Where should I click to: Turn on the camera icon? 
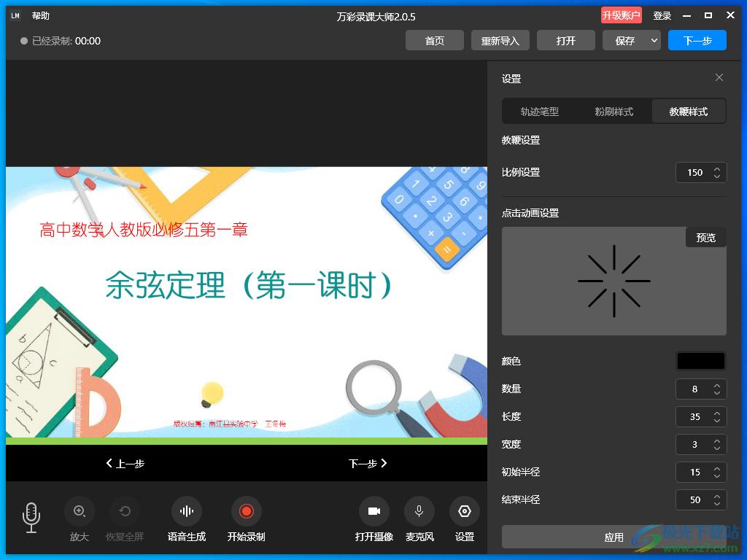374,512
